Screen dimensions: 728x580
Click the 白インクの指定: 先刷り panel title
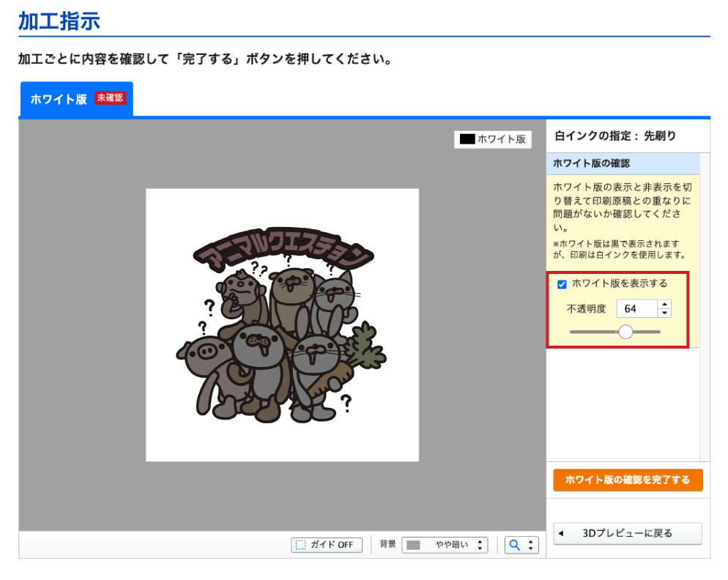click(x=615, y=135)
